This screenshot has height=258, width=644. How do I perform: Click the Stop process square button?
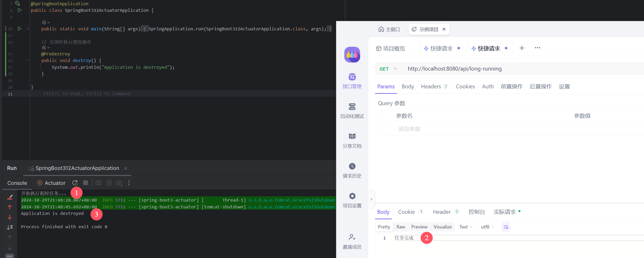(x=86, y=183)
